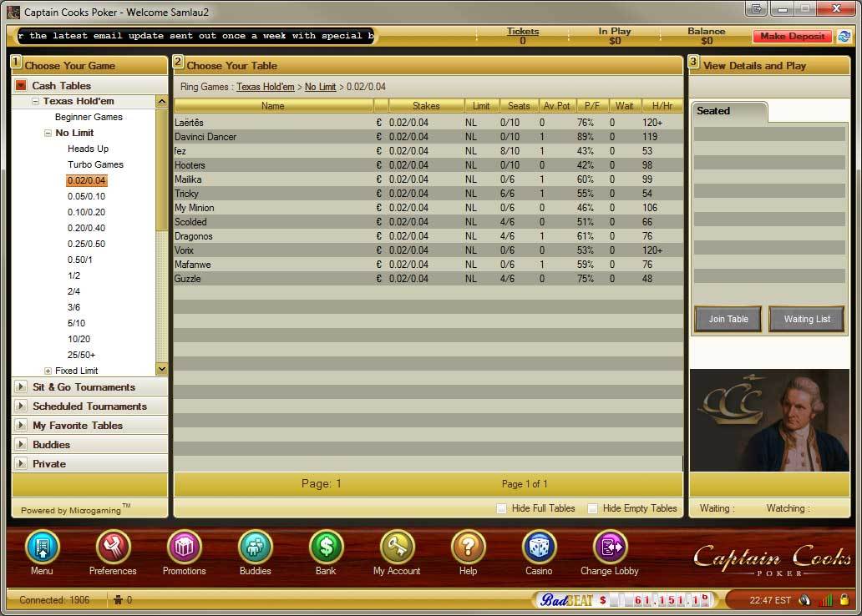Select the Dragonos table row

point(428,236)
